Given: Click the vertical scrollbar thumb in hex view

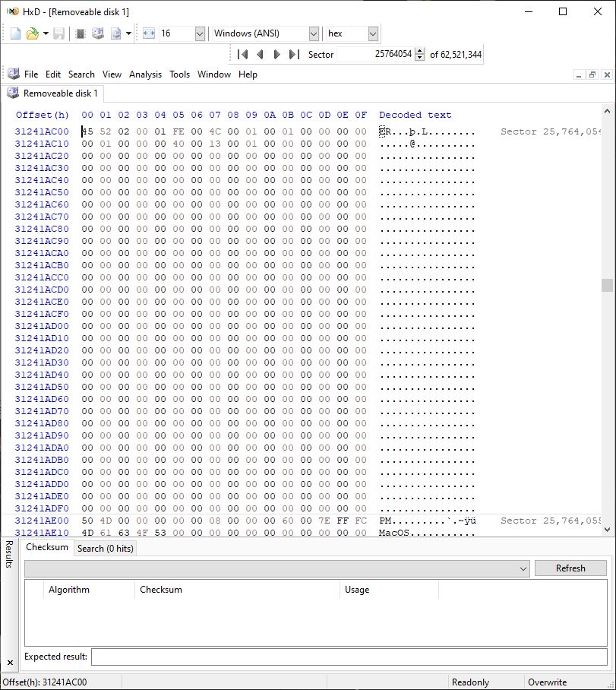Looking at the screenshot, I should pos(607,285).
